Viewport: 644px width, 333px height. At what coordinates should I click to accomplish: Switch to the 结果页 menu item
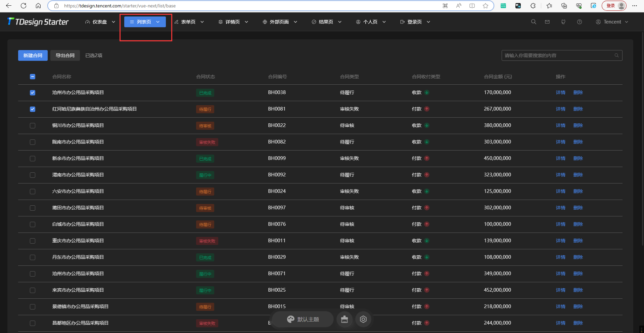click(x=325, y=22)
